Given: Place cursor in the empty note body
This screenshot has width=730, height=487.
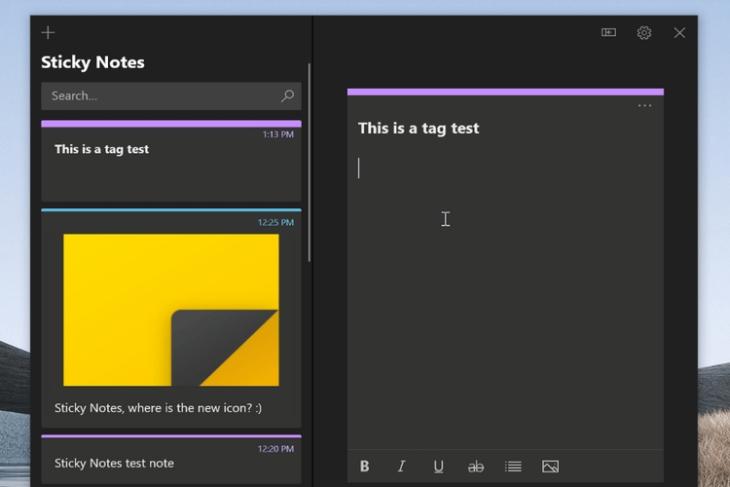Looking at the screenshot, I should 505,289.
